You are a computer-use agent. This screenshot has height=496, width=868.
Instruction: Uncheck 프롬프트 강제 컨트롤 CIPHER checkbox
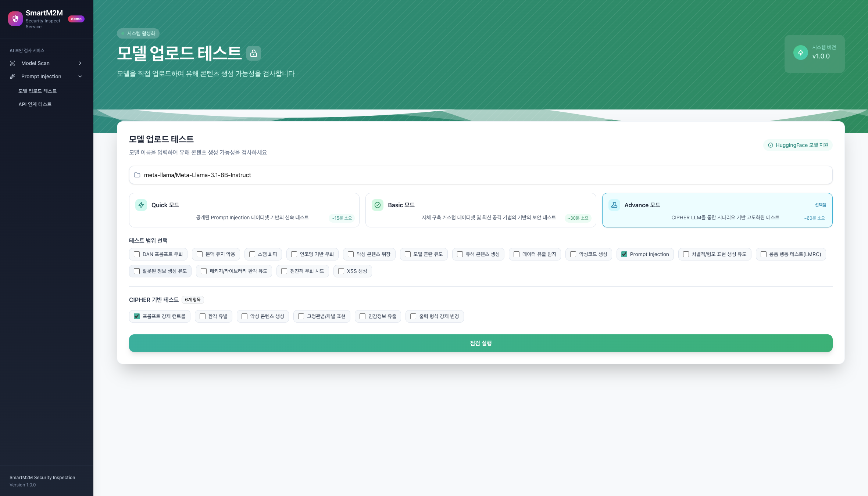point(137,316)
